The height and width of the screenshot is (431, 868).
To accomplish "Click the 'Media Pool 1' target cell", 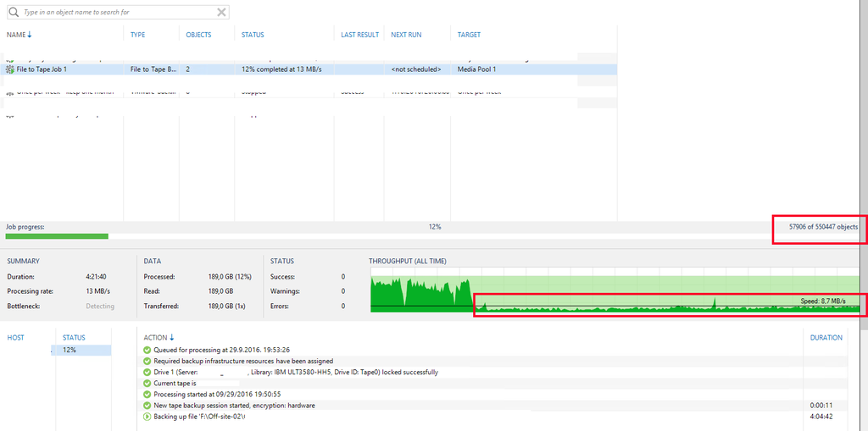I will pos(476,69).
